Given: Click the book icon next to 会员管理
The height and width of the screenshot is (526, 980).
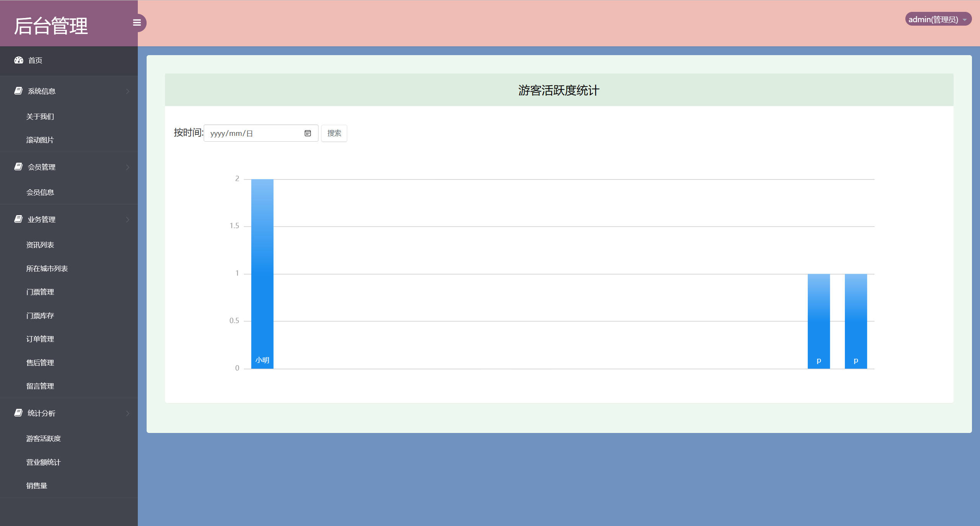Looking at the screenshot, I should (18, 167).
